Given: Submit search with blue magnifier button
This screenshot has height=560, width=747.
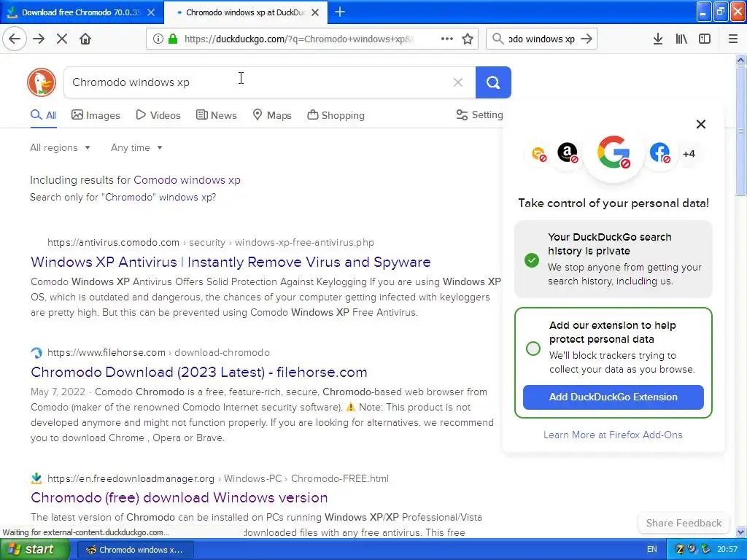Looking at the screenshot, I should click(x=493, y=82).
